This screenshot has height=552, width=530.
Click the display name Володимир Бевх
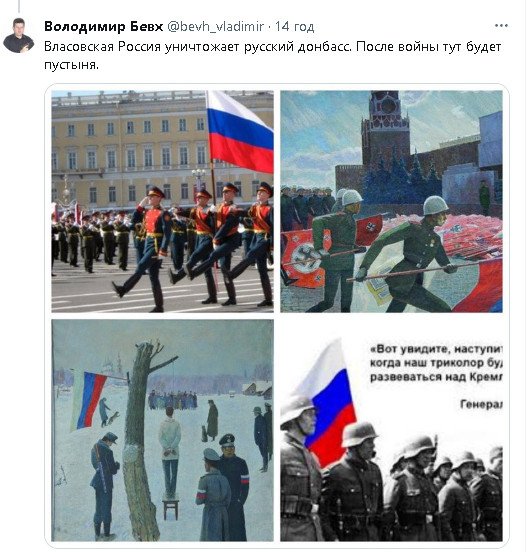(104, 26)
